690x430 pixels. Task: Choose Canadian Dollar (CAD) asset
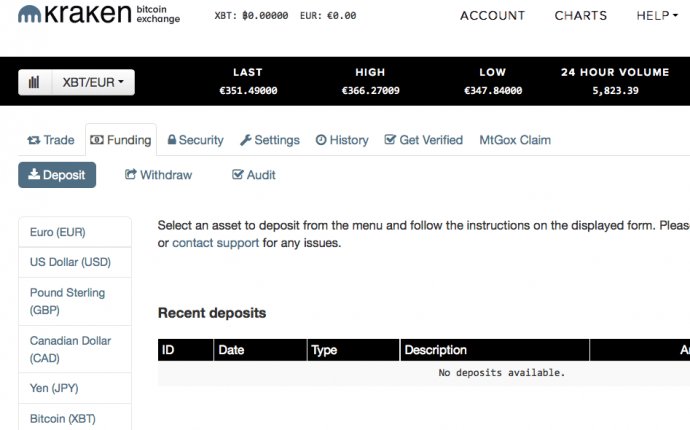pyautogui.click(x=75, y=349)
